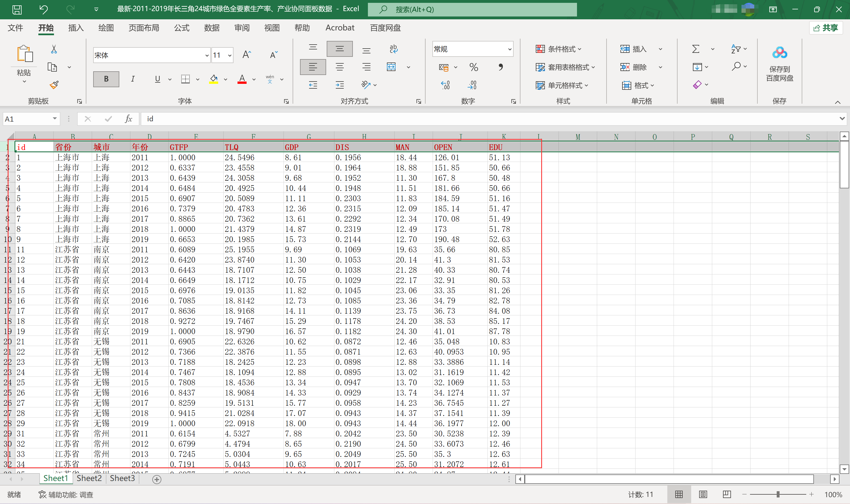Image resolution: width=850 pixels, height=504 pixels.
Task: Click the Cut scissors icon
Action: pyautogui.click(x=54, y=49)
